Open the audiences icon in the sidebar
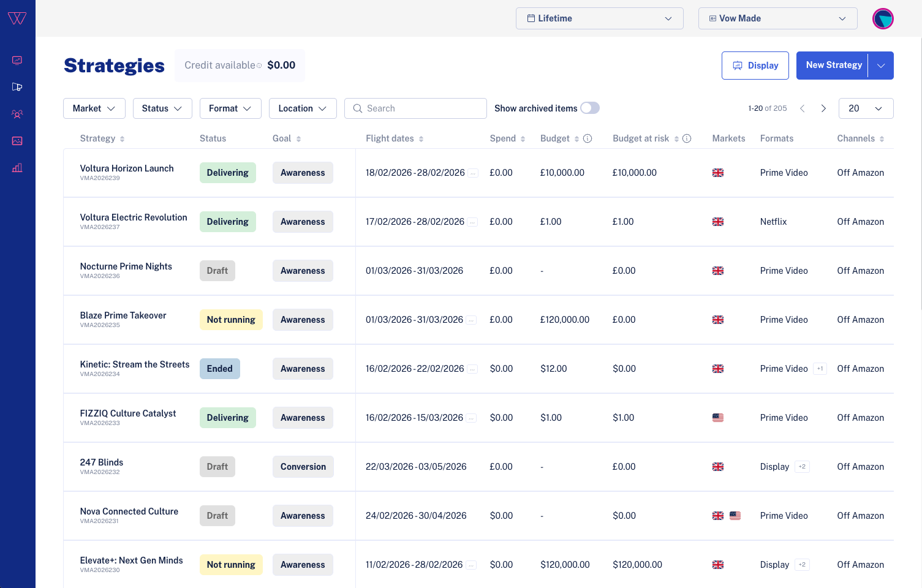Screen dimensions: 922x588 click(17, 114)
